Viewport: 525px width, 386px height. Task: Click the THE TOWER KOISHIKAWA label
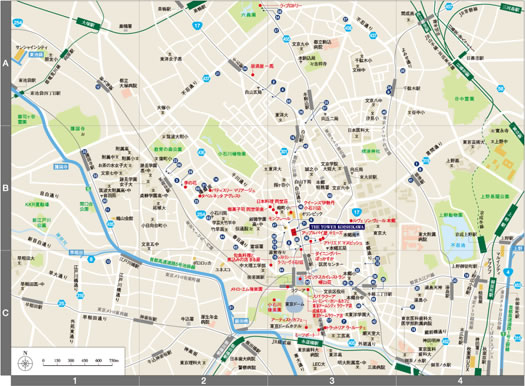[x=336, y=227]
